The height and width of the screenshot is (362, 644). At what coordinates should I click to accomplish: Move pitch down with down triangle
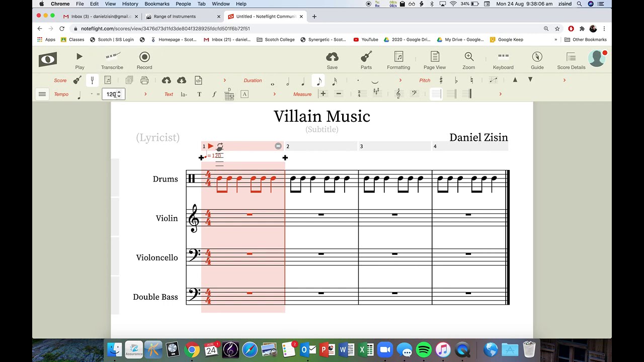(530, 80)
